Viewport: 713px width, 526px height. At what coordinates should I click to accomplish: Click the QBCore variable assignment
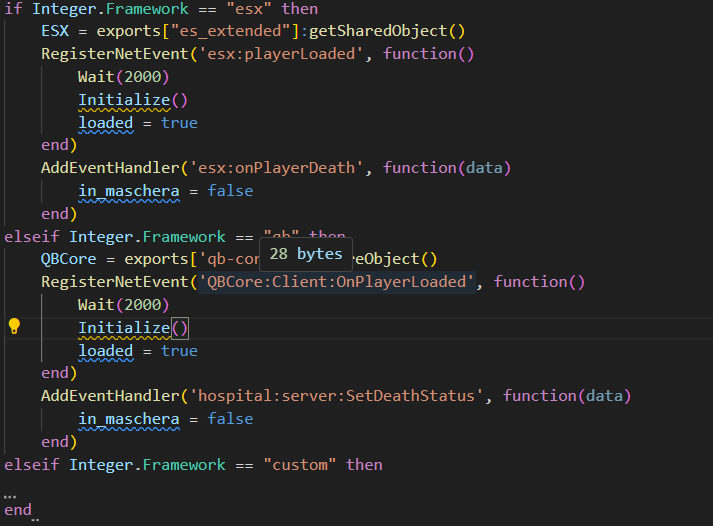pos(69,259)
